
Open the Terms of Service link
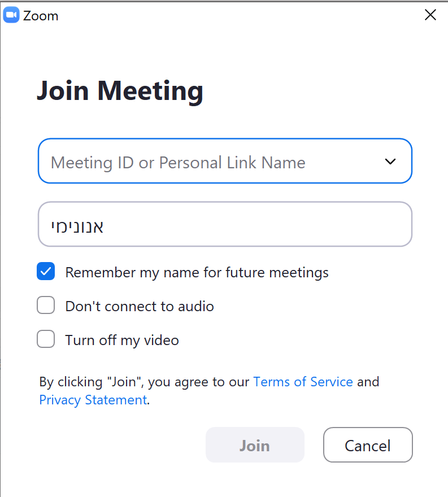[x=303, y=382]
